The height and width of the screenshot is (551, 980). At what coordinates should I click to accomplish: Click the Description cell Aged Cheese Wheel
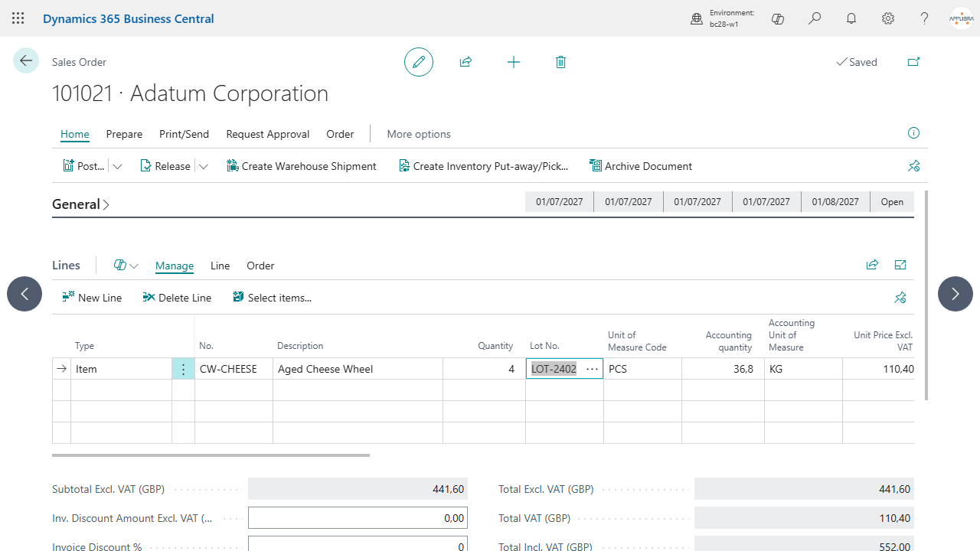click(x=358, y=369)
